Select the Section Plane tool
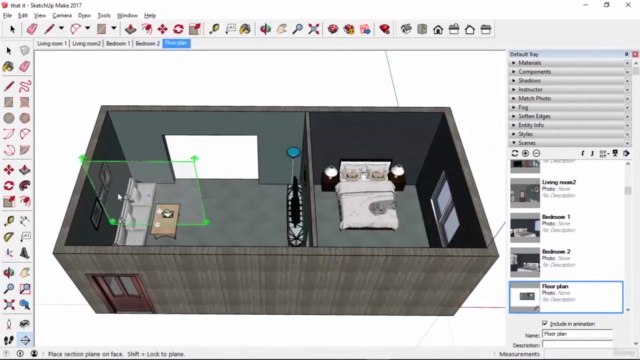640x360 pixels. point(25,340)
